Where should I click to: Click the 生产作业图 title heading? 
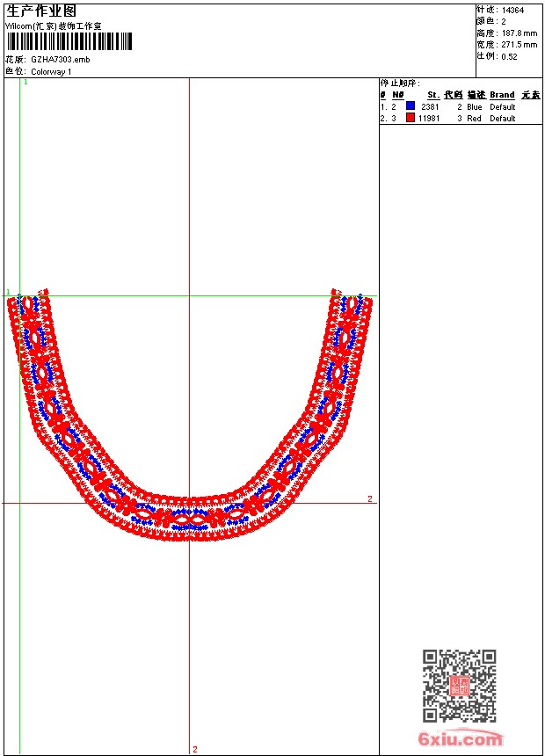click(41, 11)
